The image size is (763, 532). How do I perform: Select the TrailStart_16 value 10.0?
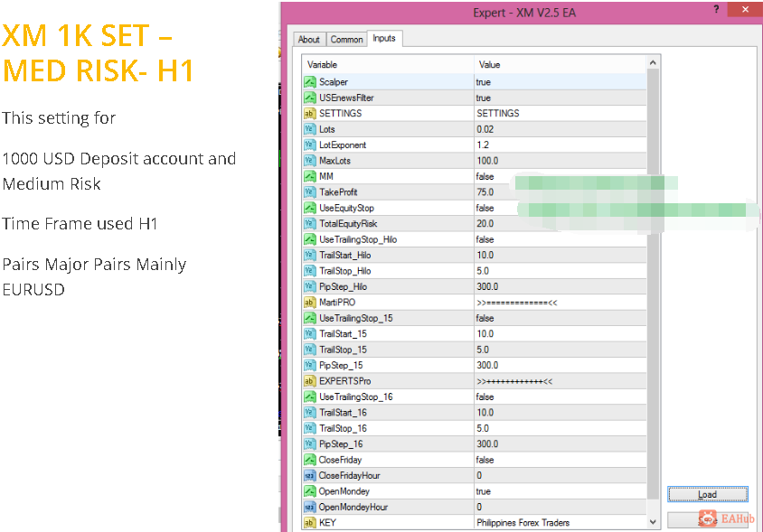click(560, 413)
